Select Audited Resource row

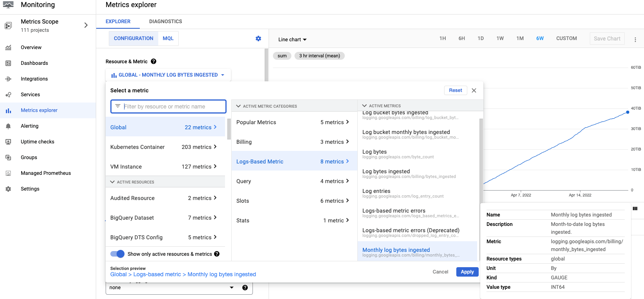coord(165,198)
